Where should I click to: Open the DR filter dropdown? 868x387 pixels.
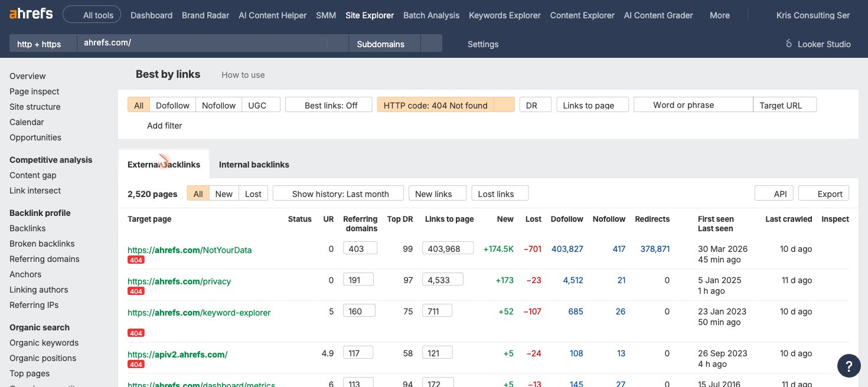(536, 105)
